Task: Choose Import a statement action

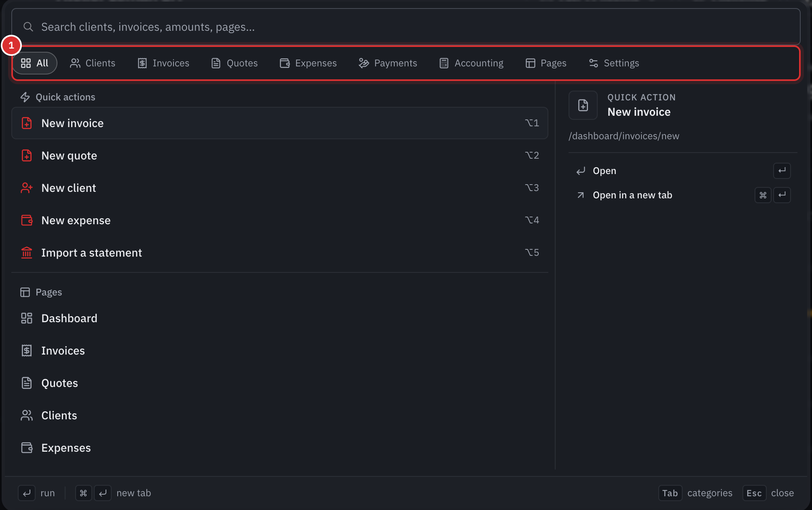Action: [x=280, y=253]
